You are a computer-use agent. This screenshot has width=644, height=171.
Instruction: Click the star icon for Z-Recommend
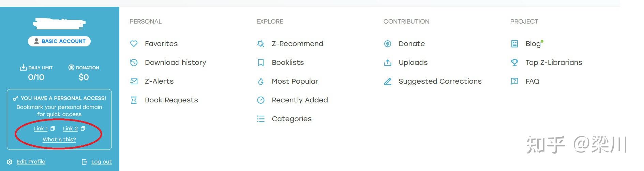click(x=261, y=44)
